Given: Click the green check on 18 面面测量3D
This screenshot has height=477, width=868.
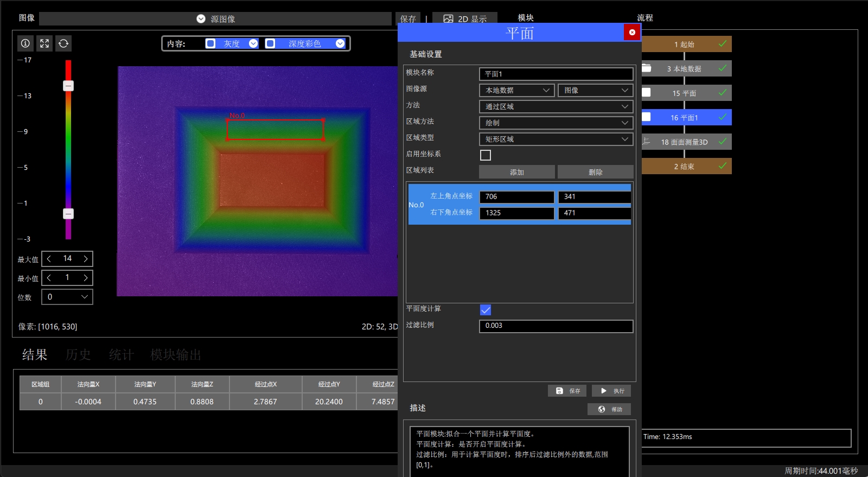Looking at the screenshot, I should [723, 141].
